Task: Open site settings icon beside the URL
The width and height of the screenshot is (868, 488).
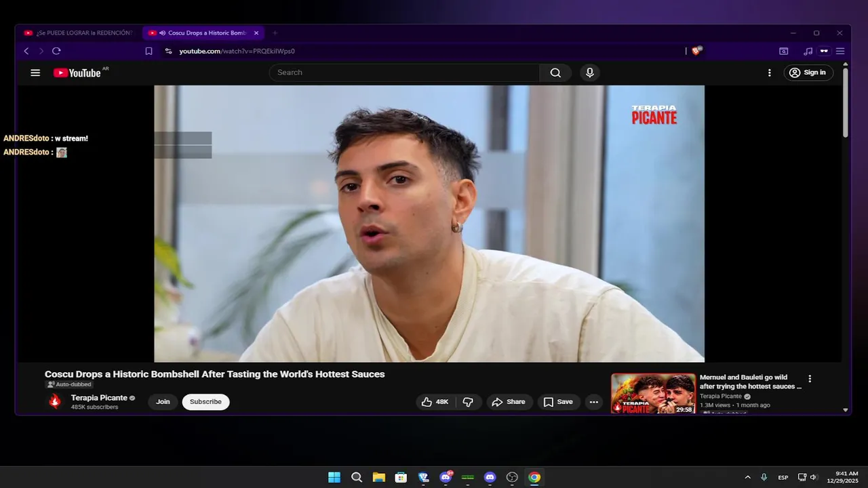Action: (x=169, y=51)
